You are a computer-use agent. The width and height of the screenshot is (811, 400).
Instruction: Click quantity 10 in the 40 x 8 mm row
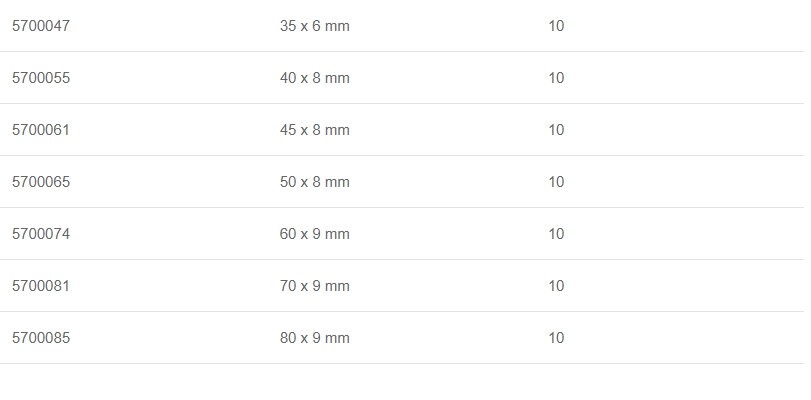click(x=556, y=78)
